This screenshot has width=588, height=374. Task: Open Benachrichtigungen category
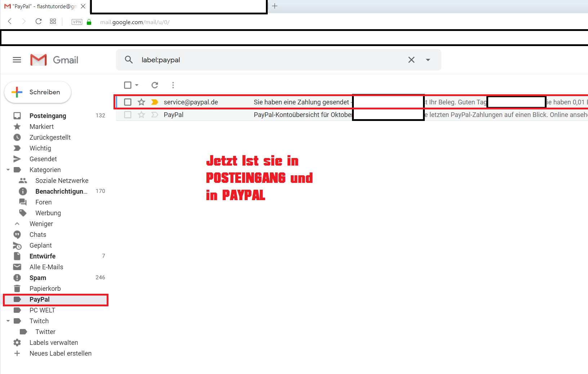coord(61,191)
